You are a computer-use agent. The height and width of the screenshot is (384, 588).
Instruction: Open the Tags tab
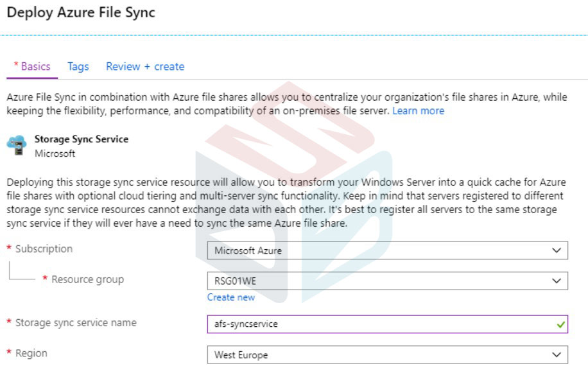coord(78,67)
